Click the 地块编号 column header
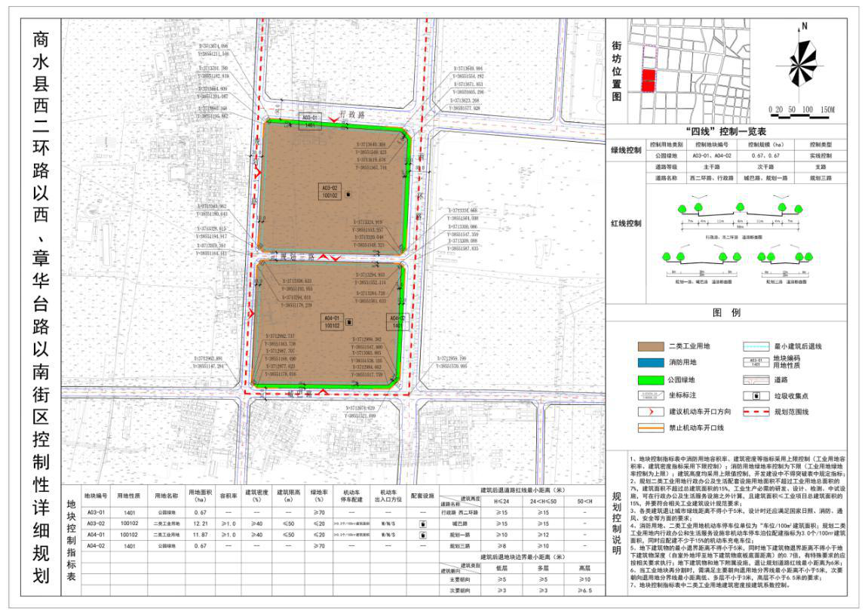 pyautogui.click(x=96, y=496)
